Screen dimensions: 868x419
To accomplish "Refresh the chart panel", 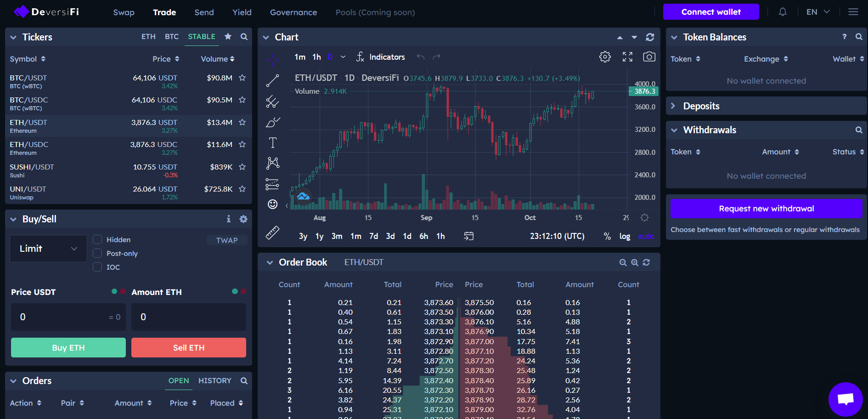I will 650,37.
